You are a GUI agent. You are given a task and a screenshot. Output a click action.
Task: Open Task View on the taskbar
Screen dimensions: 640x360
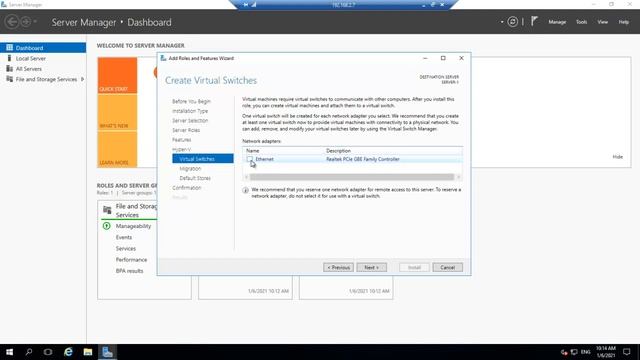click(48, 352)
